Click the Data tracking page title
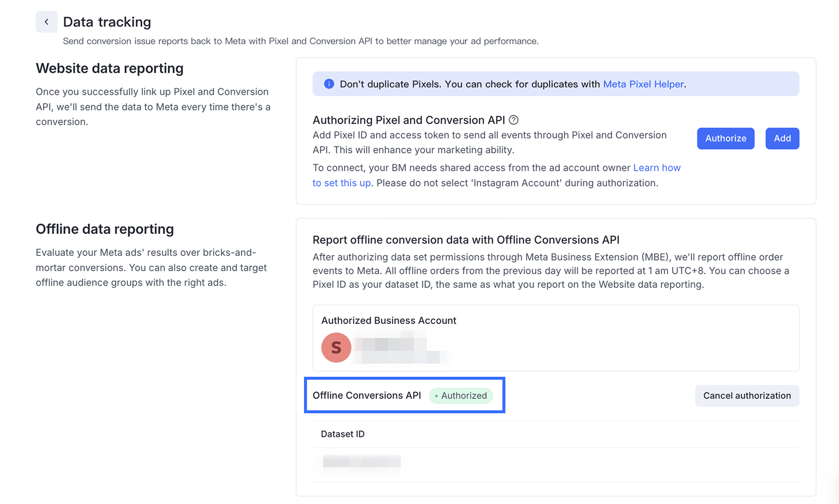839x504 pixels. pos(107,22)
